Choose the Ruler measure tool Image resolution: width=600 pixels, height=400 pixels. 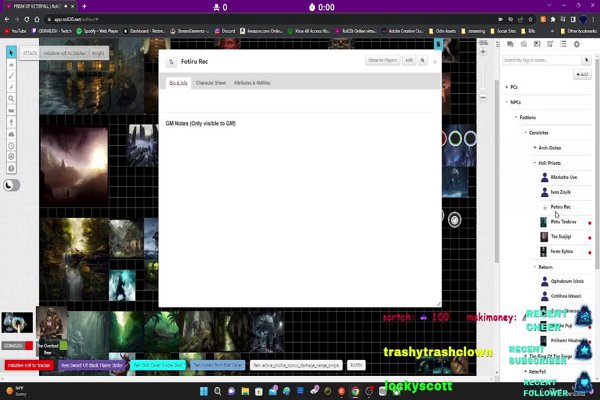point(11,111)
